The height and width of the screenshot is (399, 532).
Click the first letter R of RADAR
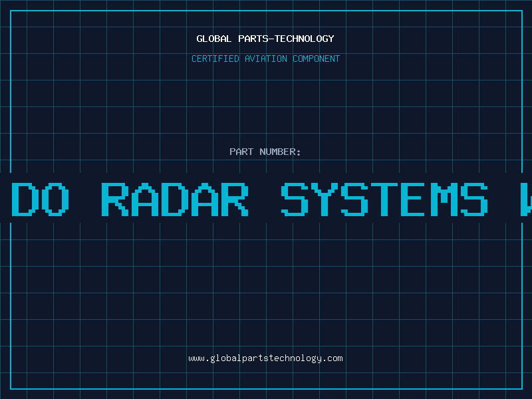click(x=115, y=199)
